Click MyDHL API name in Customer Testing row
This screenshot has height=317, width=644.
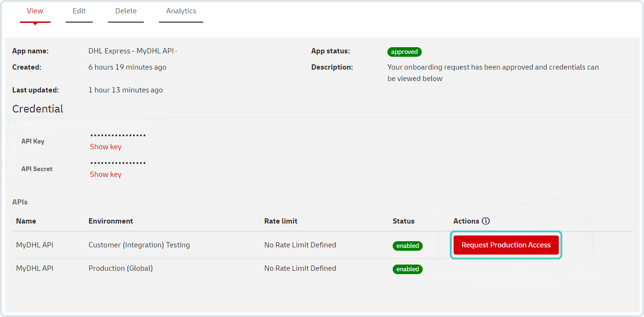(x=35, y=245)
